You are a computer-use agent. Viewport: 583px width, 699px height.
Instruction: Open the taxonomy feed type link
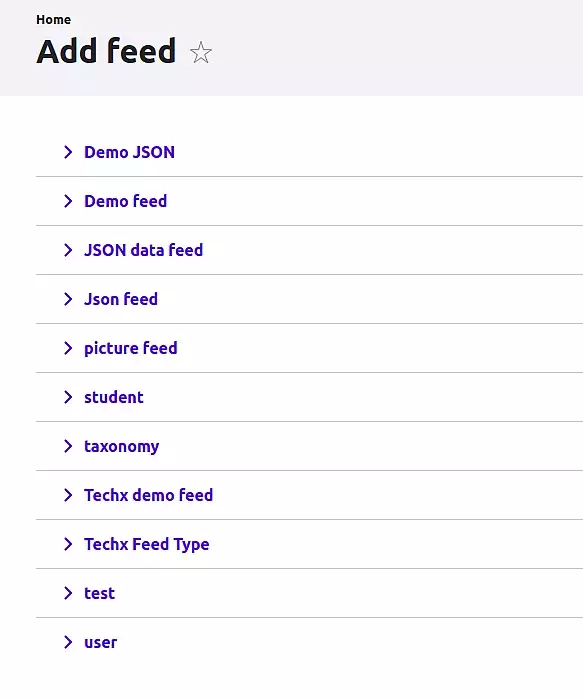[122, 446]
